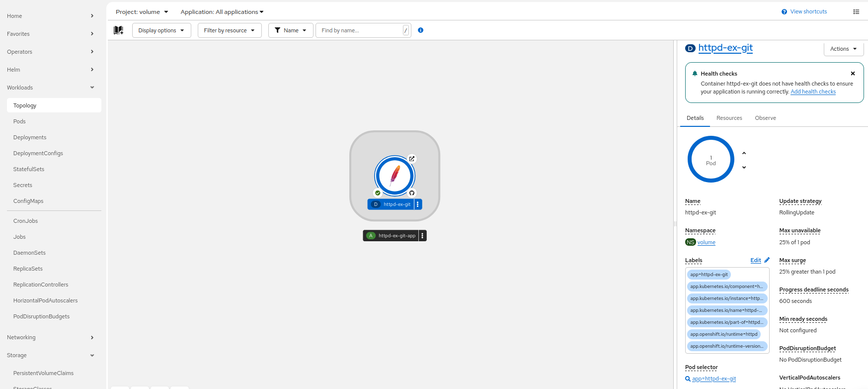Select the Apache feather node icon

pos(395,176)
